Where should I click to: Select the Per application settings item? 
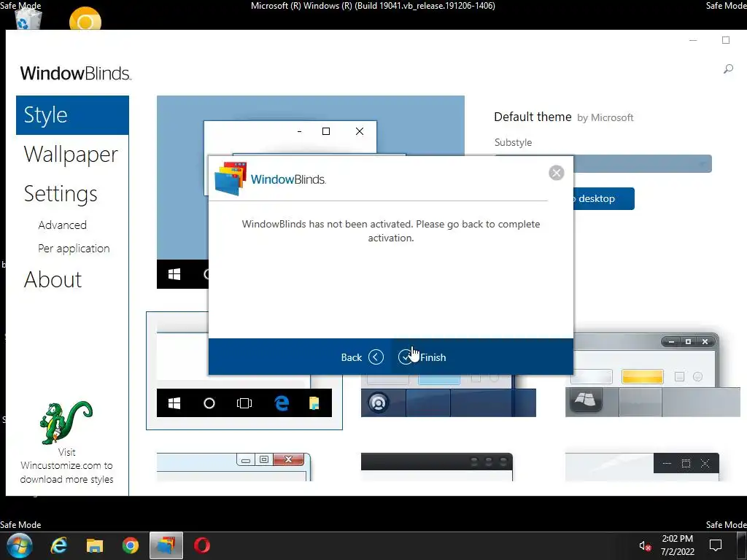74,249
